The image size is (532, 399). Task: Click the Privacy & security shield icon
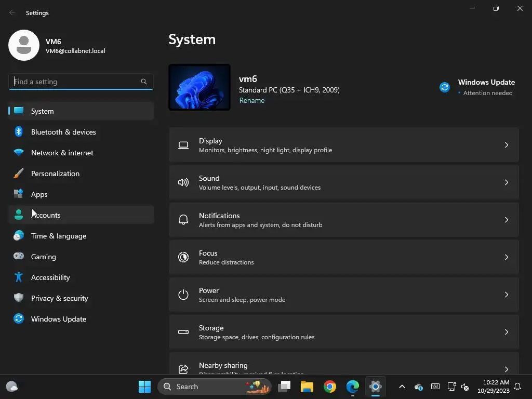coord(19,298)
